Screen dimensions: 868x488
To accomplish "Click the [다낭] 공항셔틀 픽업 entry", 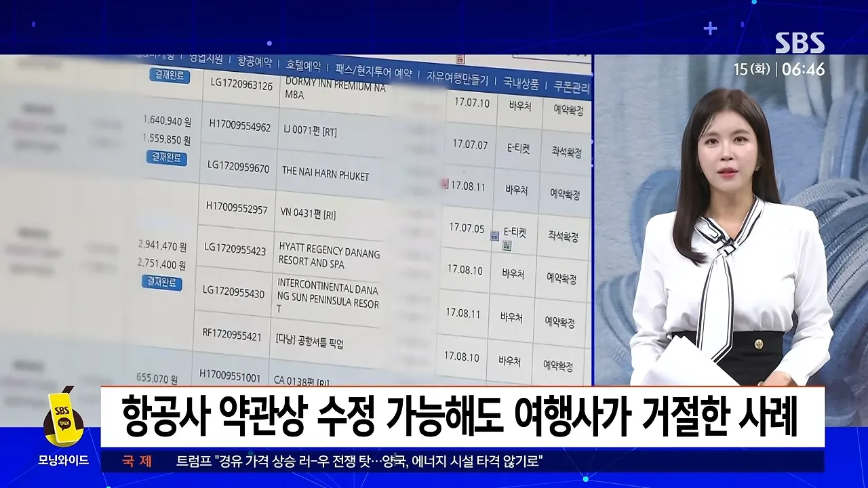I will [x=309, y=342].
